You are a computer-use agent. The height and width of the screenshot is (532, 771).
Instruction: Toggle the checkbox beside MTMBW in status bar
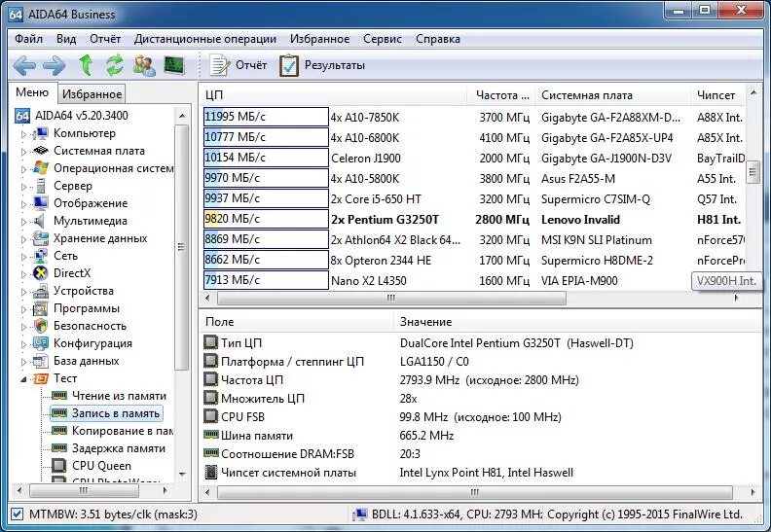(17, 514)
